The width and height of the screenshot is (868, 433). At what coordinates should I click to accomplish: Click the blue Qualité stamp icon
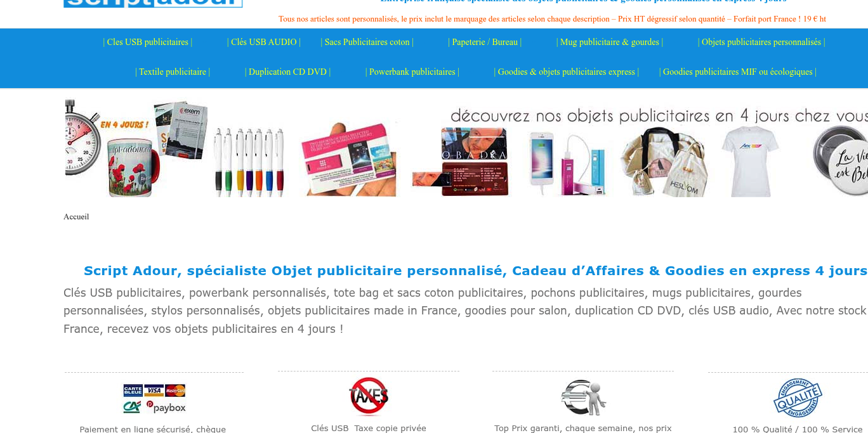point(798,397)
